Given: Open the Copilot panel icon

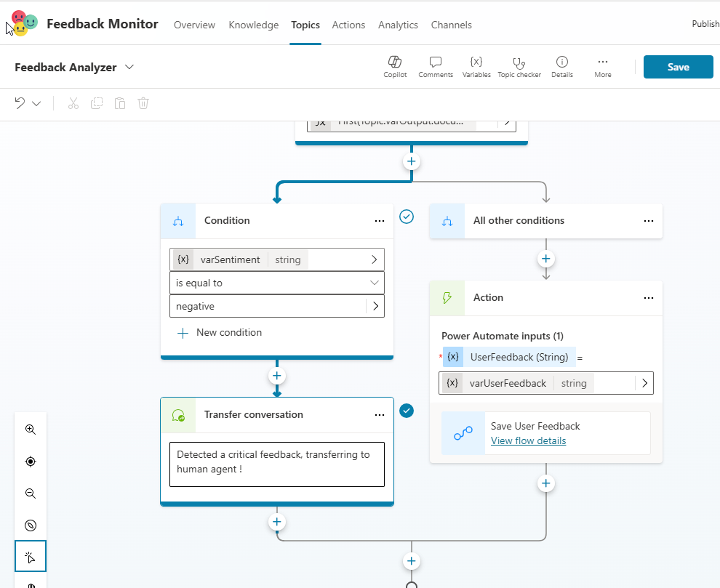Looking at the screenshot, I should point(395,63).
